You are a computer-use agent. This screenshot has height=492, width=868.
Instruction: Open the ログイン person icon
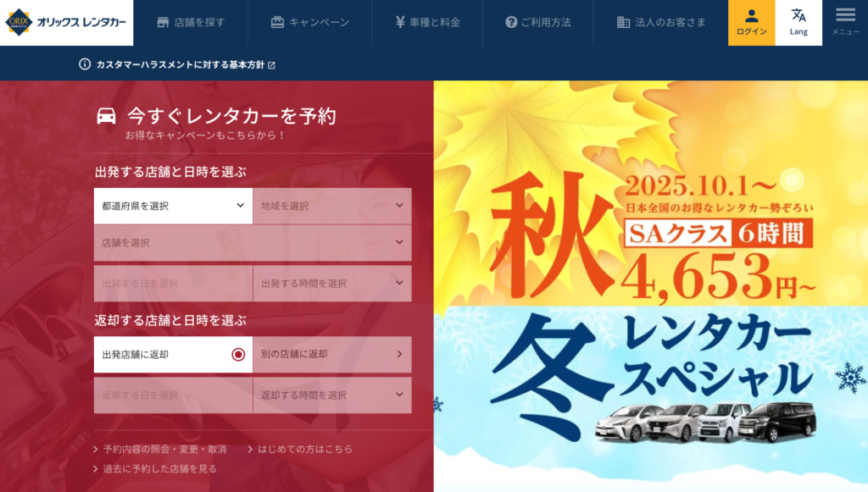pyautogui.click(x=751, y=15)
